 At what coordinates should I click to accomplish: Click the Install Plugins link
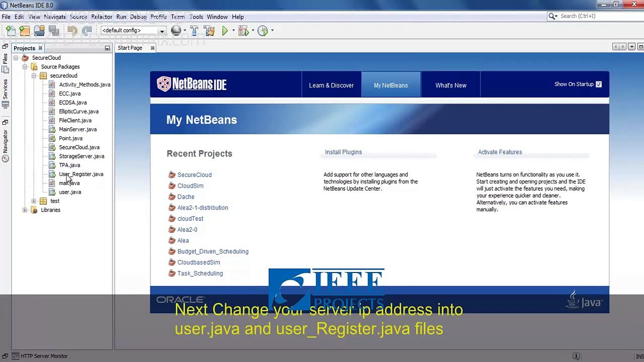[x=343, y=152]
